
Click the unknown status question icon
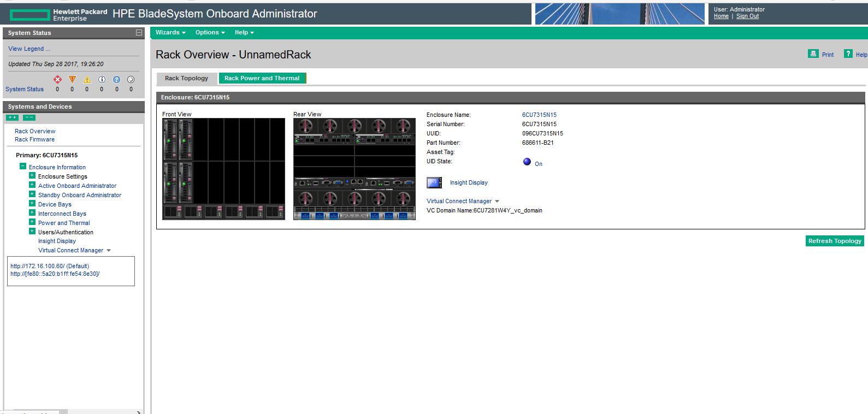(x=116, y=80)
